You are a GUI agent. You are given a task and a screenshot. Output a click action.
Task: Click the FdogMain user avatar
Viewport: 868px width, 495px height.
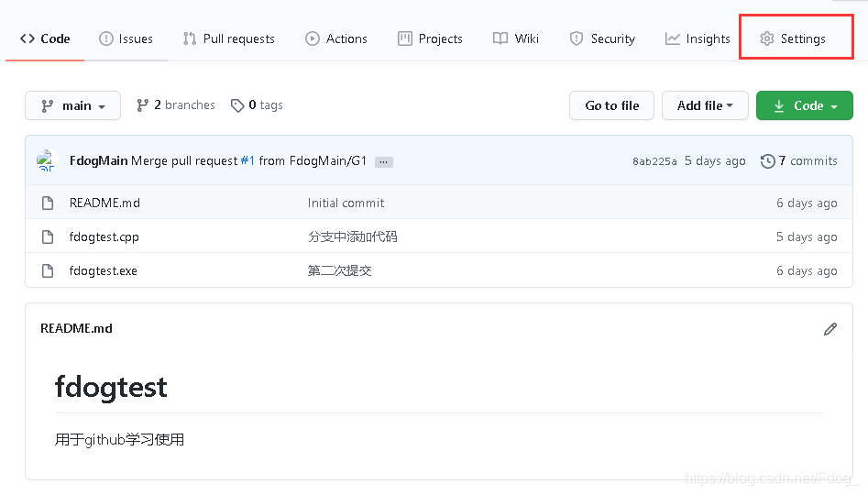coord(47,160)
